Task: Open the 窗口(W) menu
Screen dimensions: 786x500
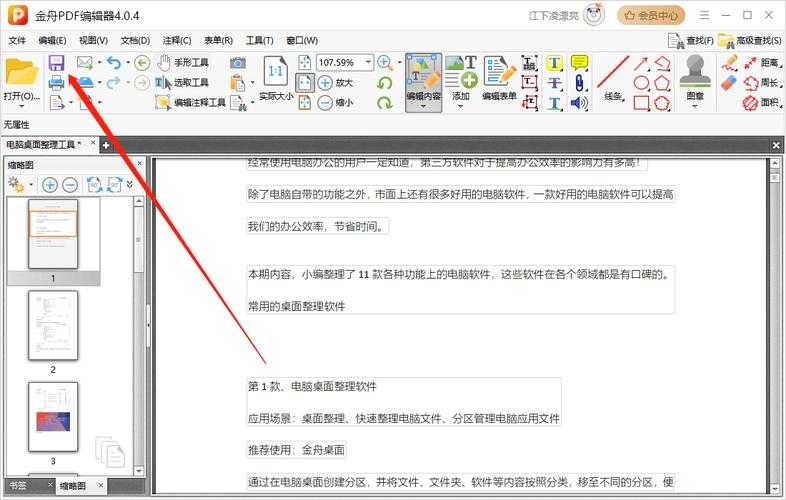Action: [302, 40]
